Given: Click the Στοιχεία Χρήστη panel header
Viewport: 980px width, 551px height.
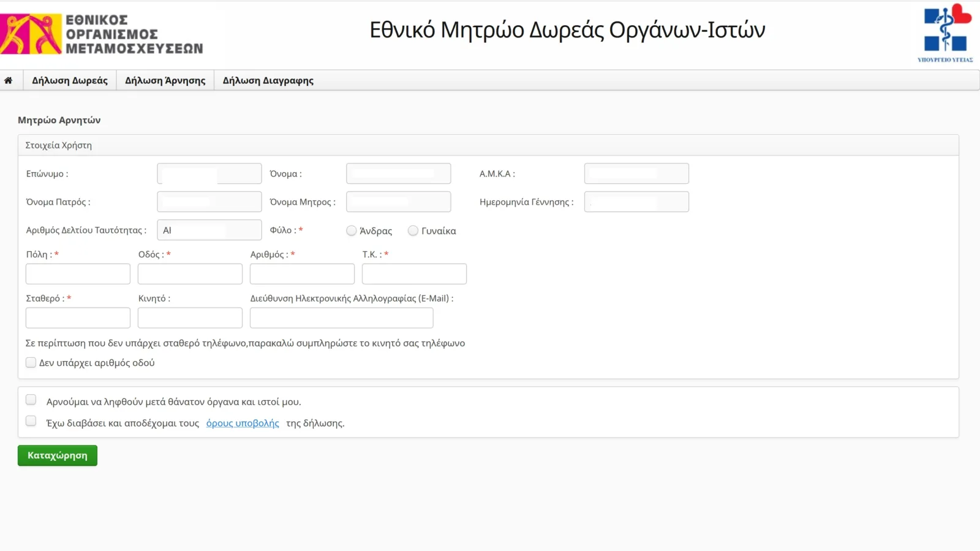Looking at the screenshot, I should [x=488, y=145].
